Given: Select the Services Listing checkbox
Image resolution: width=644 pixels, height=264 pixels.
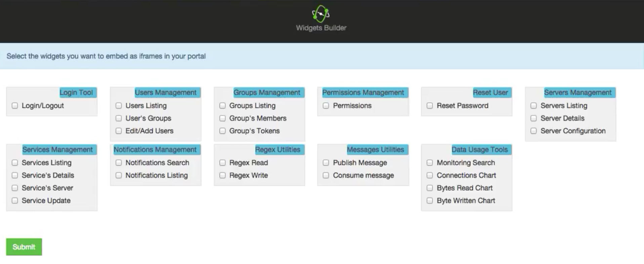Looking at the screenshot, I should click(x=15, y=163).
